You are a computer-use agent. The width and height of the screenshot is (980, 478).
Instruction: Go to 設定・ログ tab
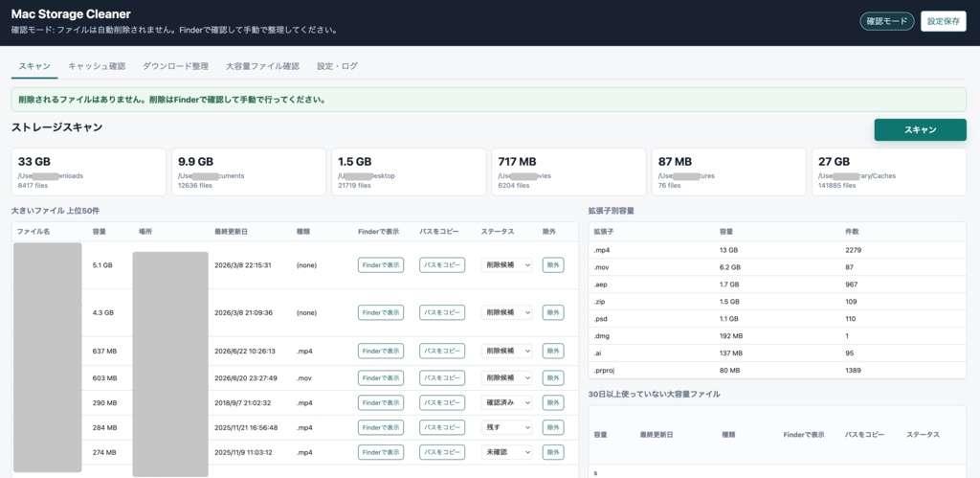click(x=338, y=66)
